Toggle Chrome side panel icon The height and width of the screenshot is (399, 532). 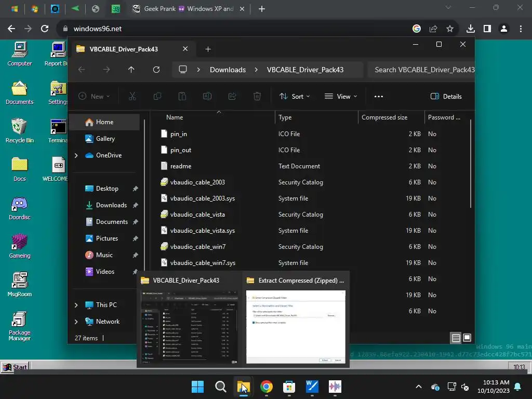pyautogui.click(x=487, y=29)
